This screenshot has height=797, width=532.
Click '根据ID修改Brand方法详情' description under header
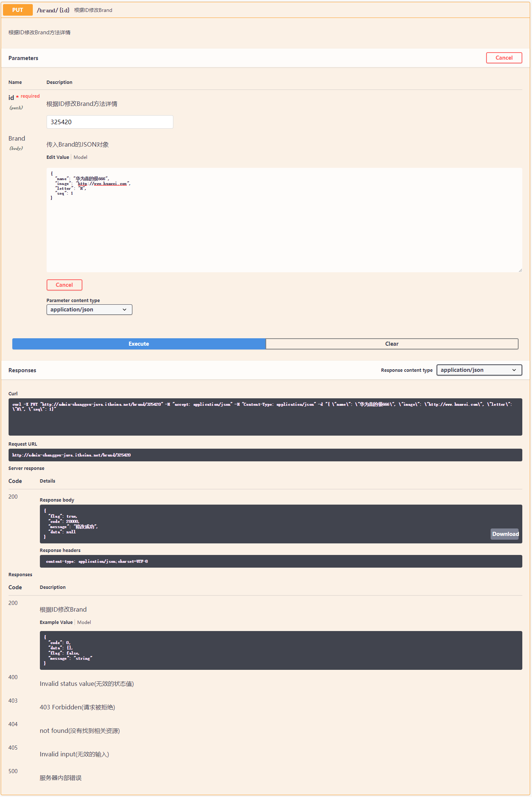tap(40, 32)
